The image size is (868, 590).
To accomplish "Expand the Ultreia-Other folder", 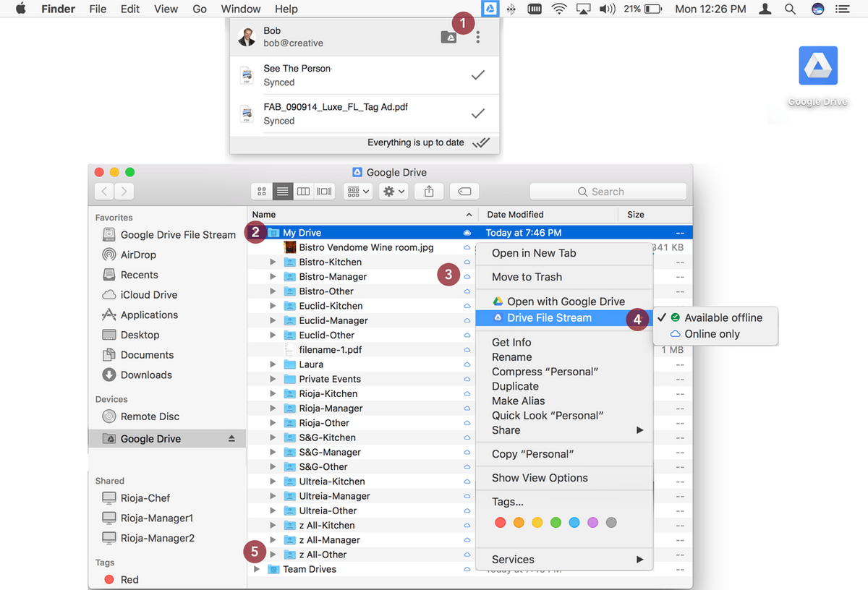I will [x=273, y=510].
